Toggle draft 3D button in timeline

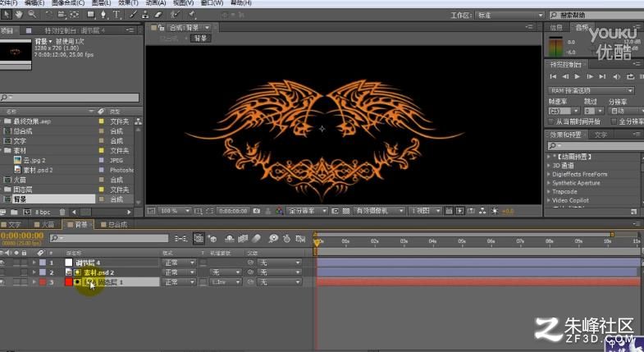click(x=212, y=238)
